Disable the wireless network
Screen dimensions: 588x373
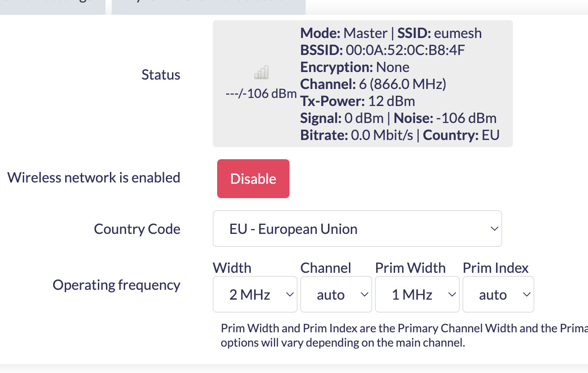(x=253, y=178)
